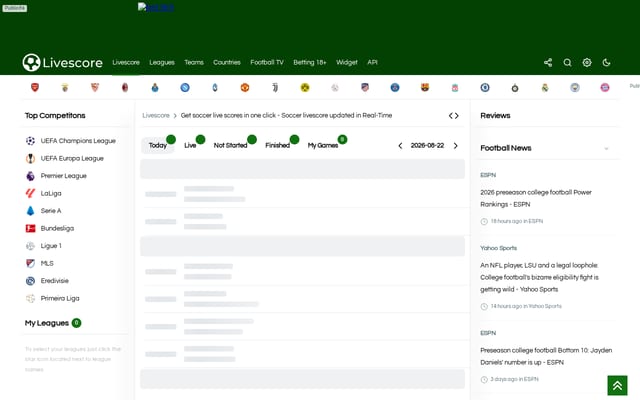
Task: Open the API menu item
Action: 372,62
